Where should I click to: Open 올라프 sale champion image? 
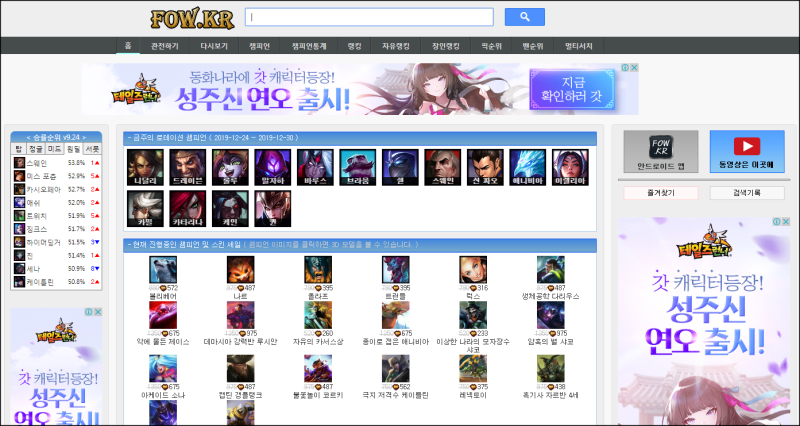(x=318, y=269)
